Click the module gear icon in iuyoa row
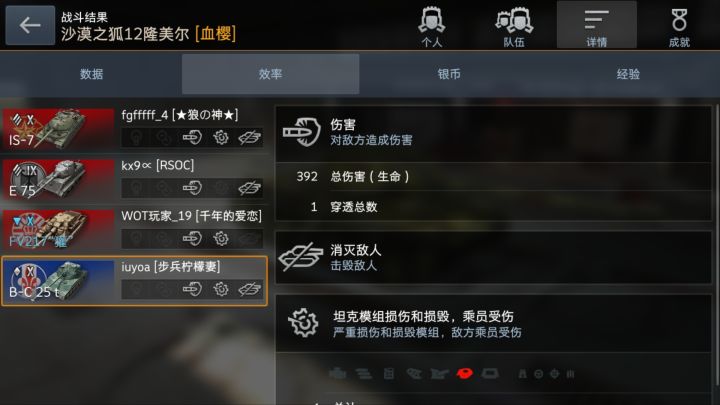 point(221,289)
